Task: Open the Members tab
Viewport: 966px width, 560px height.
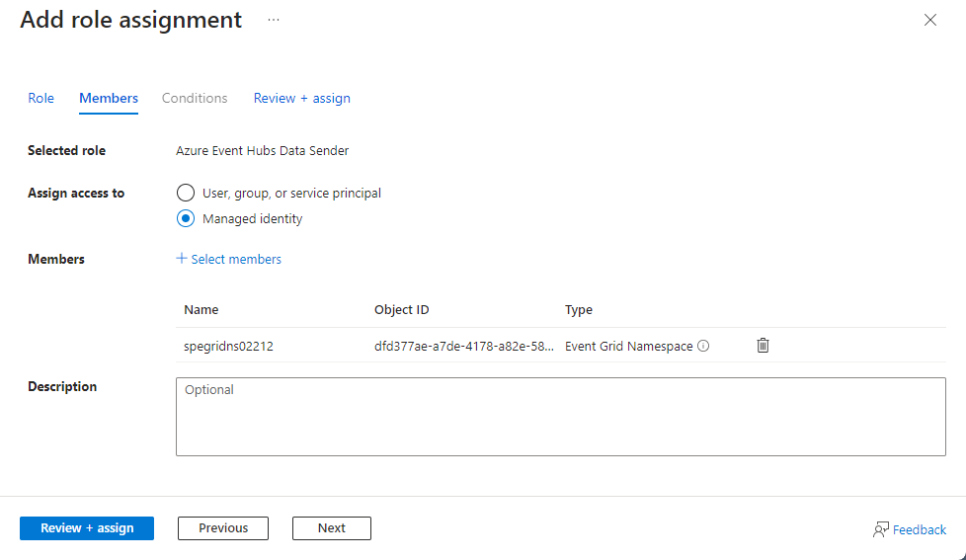Action: pyautogui.click(x=109, y=98)
